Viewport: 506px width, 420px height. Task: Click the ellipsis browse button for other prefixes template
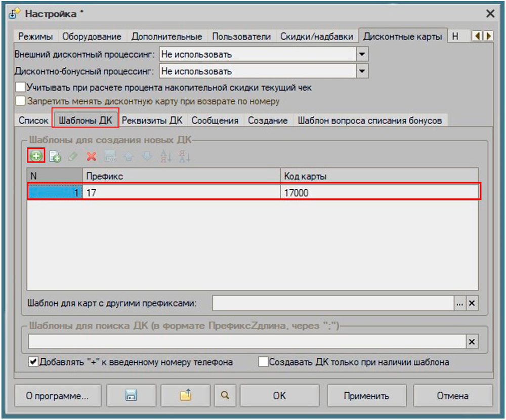[459, 303]
